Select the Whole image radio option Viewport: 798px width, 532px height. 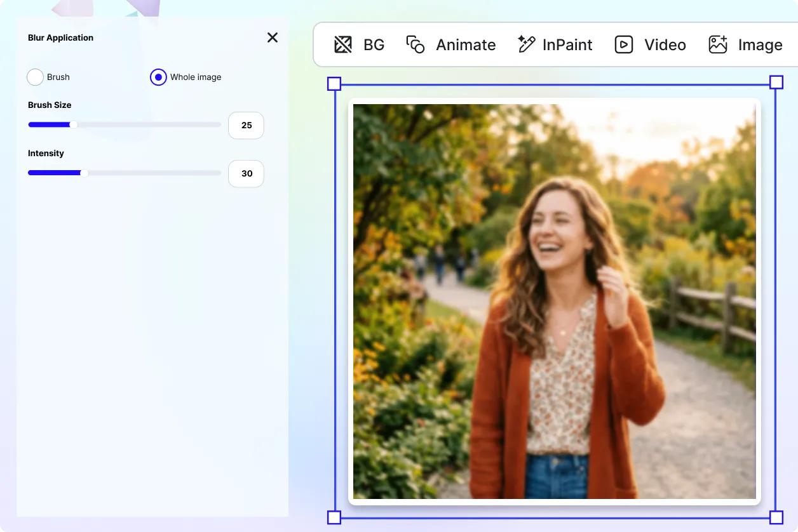[158, 77]
